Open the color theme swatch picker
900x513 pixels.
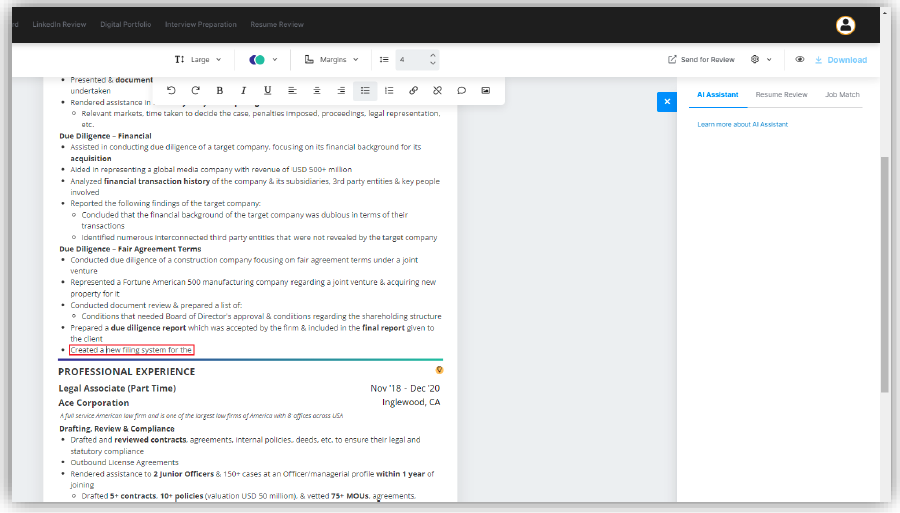pyautogui.click(x=263, y=60)
